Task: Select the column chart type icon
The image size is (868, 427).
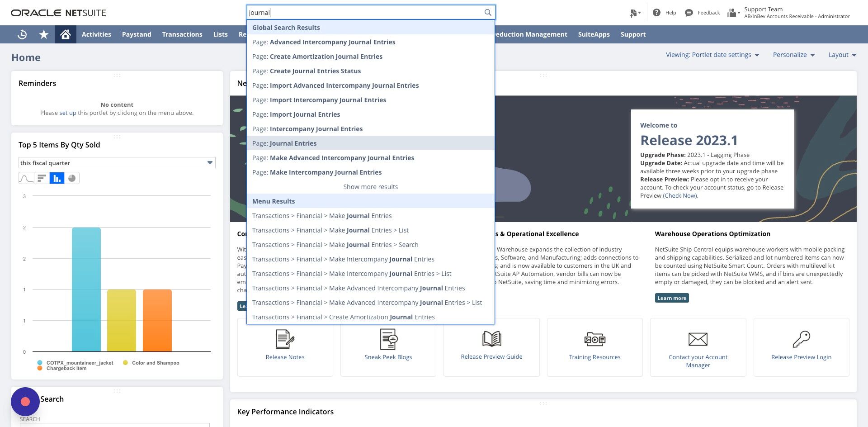Action: coord(57,178)
